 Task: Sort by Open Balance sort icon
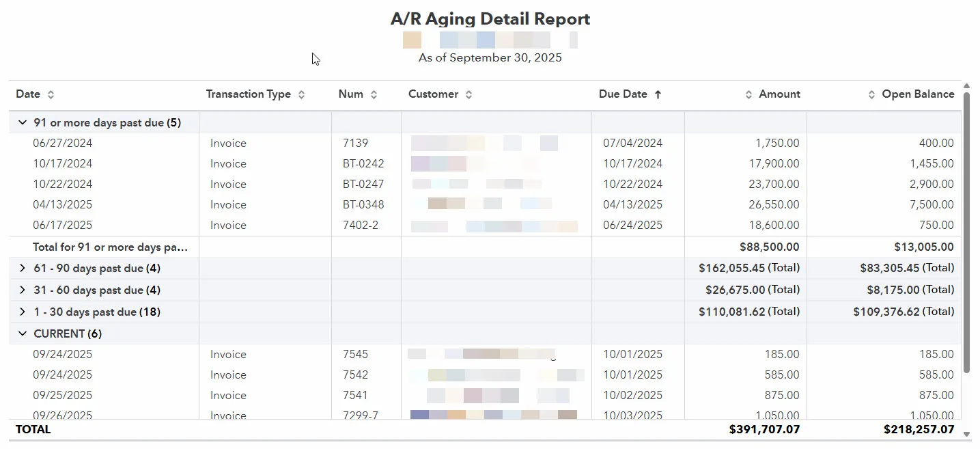[x=871, y=95]
